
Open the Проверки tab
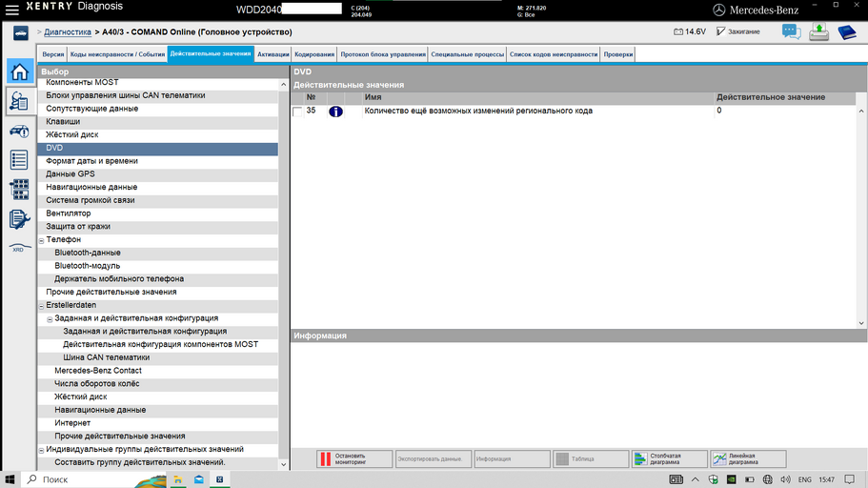pyautogui.click(x=617, y=54)
